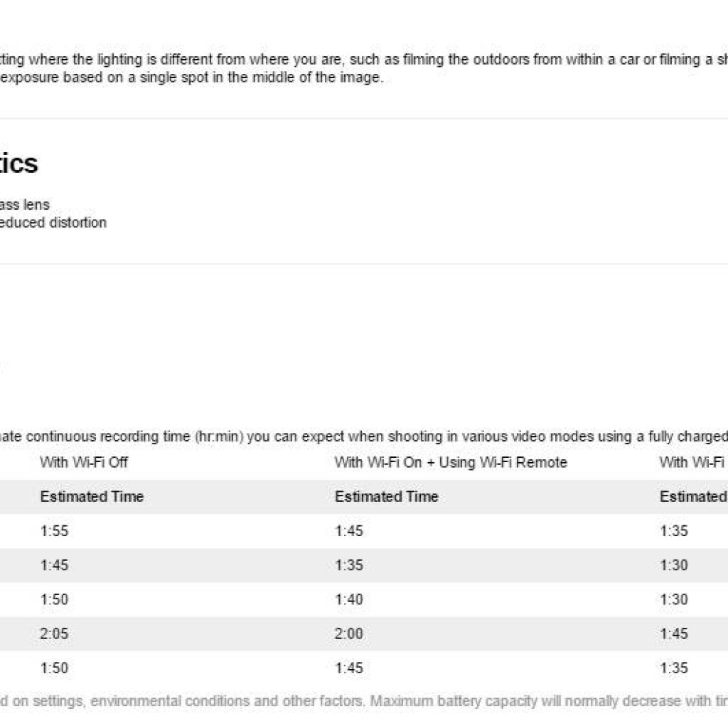Click "Estimated Time" under With Wi-Fi Off
728x728 pixels.
click(x=92, y=496)
